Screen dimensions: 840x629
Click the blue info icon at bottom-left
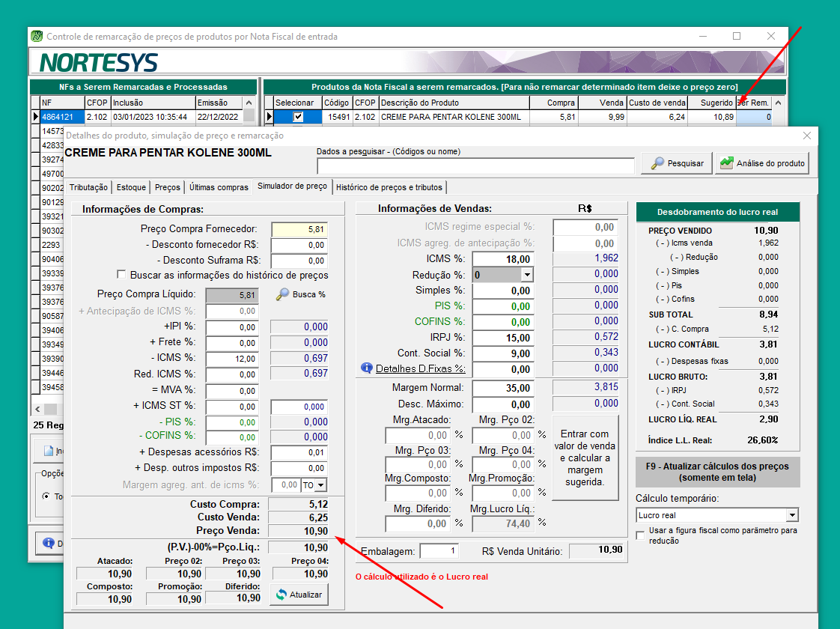pyautogui.click(x=49, y=543)
